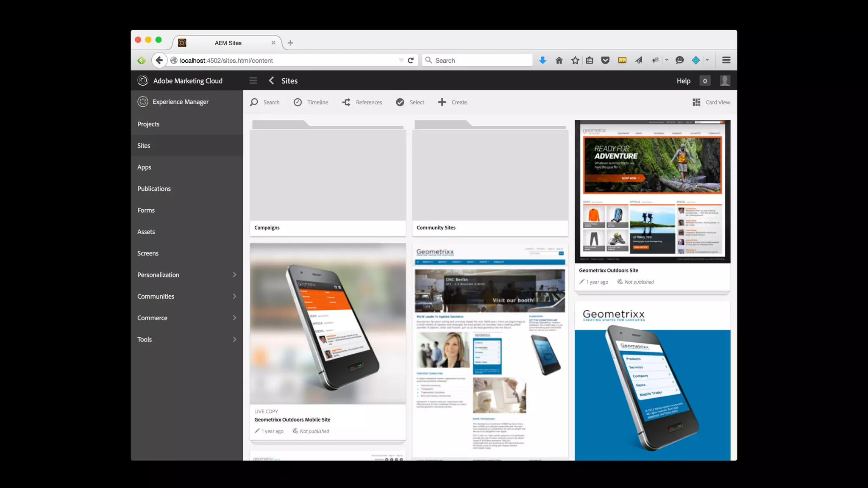The image size is (868, 488).
Task: Activate the Select checkmark mode
Action: click(400, 102)
